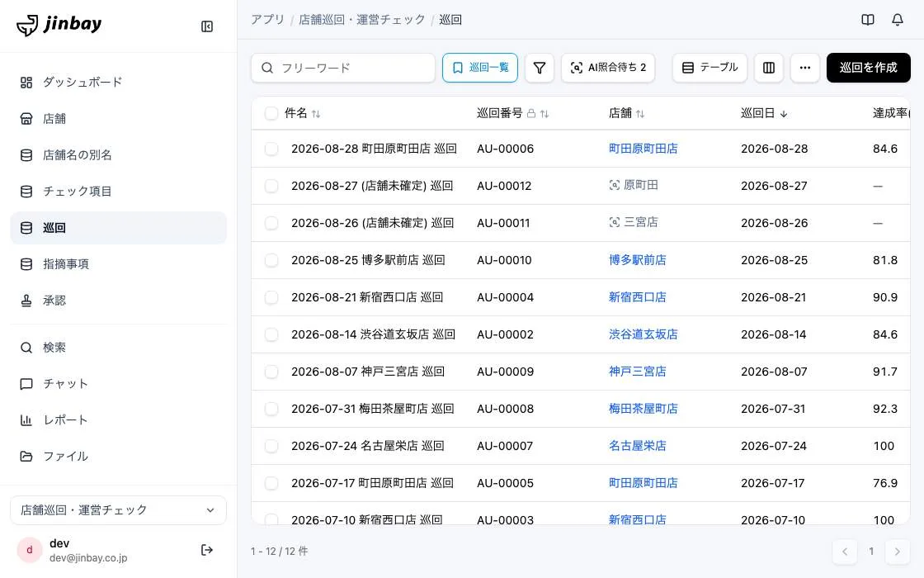Screen dimensions: 924x578
Task: Check the row for AU-00012
Action: click(x=271, y=186)
